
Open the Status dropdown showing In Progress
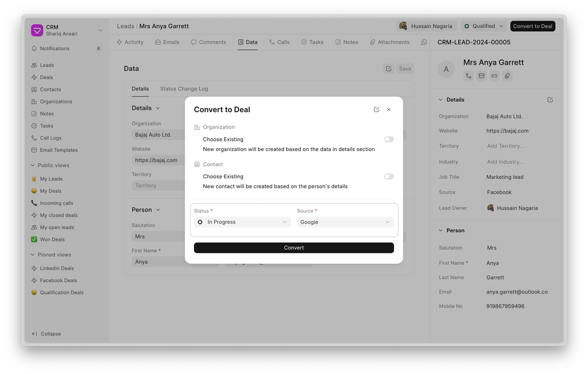click(x=242, y=222)
